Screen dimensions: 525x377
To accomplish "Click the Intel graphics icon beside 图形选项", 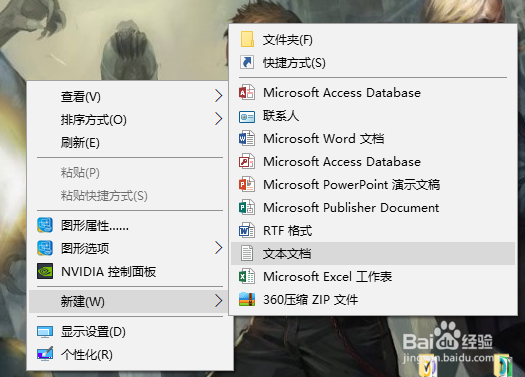I will pyautogui.click(x=45, y=248).
